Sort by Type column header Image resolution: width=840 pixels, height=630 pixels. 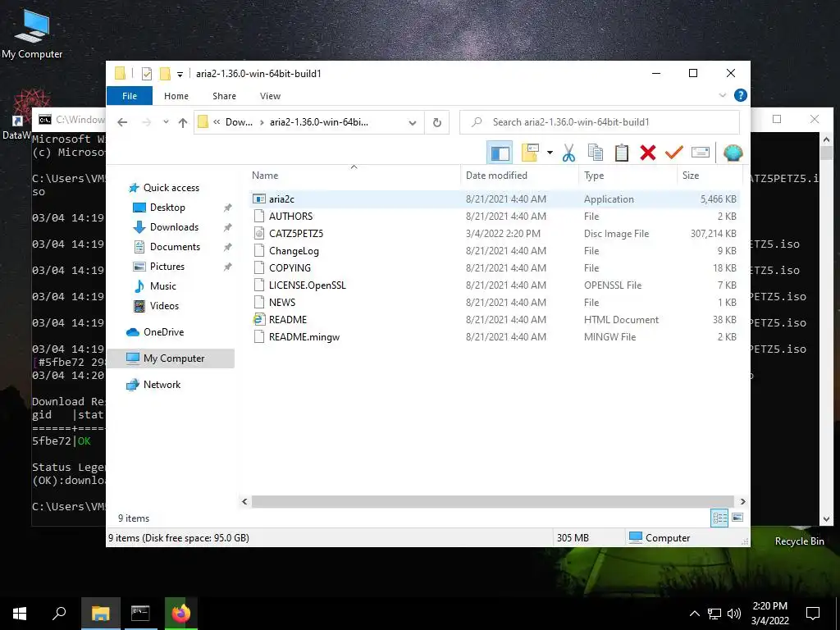click(628, 176)
